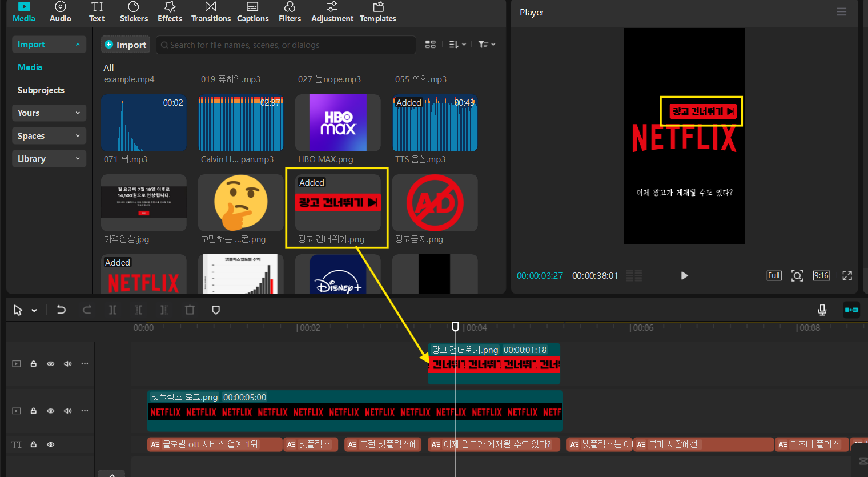This screenshot has height=477, width=868.
Task: Redo the last undone edit
Action: [87, 310]
